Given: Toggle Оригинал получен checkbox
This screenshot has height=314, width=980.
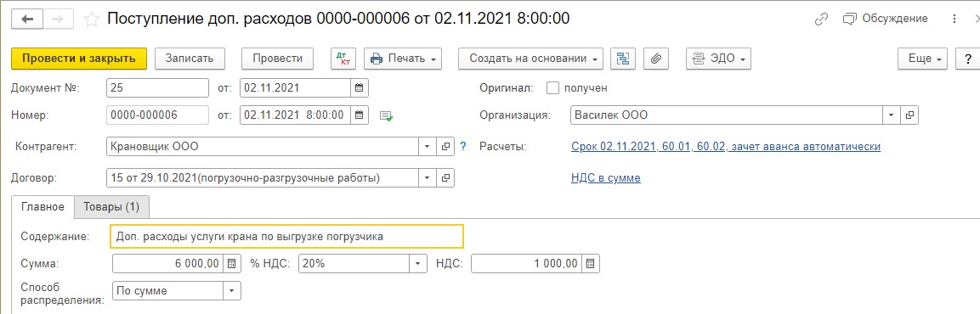Looking at the screenshot, I should pyautogui.click(x=552, y=88).
